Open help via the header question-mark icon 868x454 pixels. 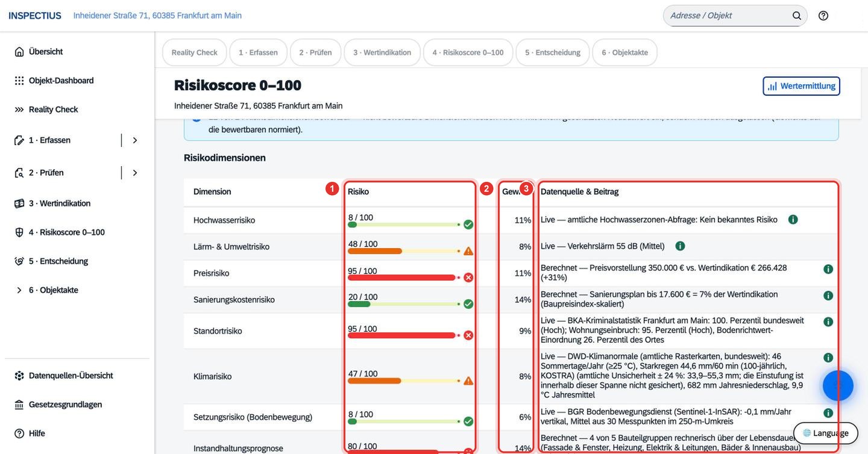tap(823, 16)
